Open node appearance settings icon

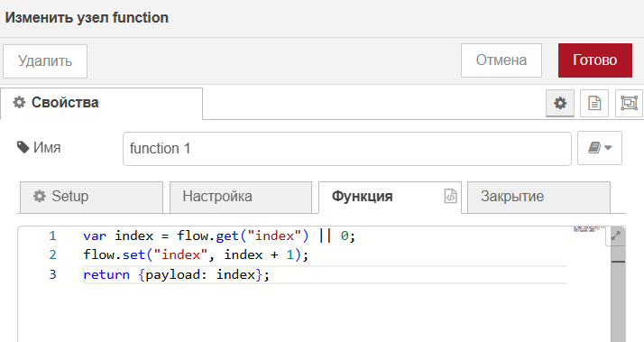pos(629,103)
